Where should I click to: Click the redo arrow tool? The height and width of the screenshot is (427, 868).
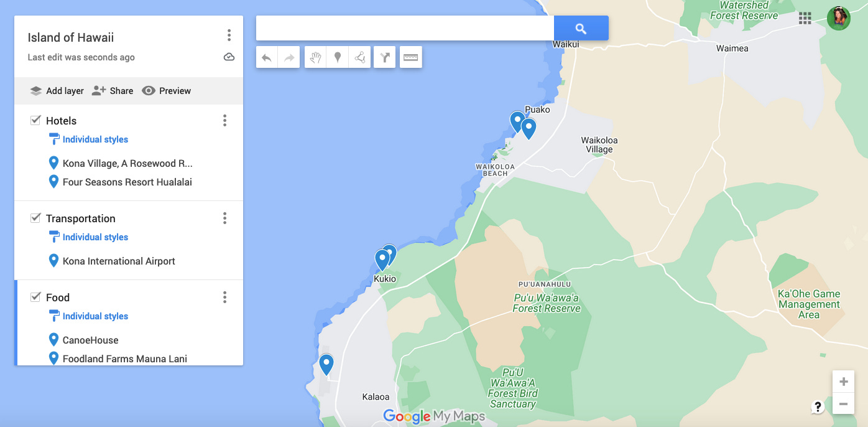pyautogui.click(x=289, y=57)
